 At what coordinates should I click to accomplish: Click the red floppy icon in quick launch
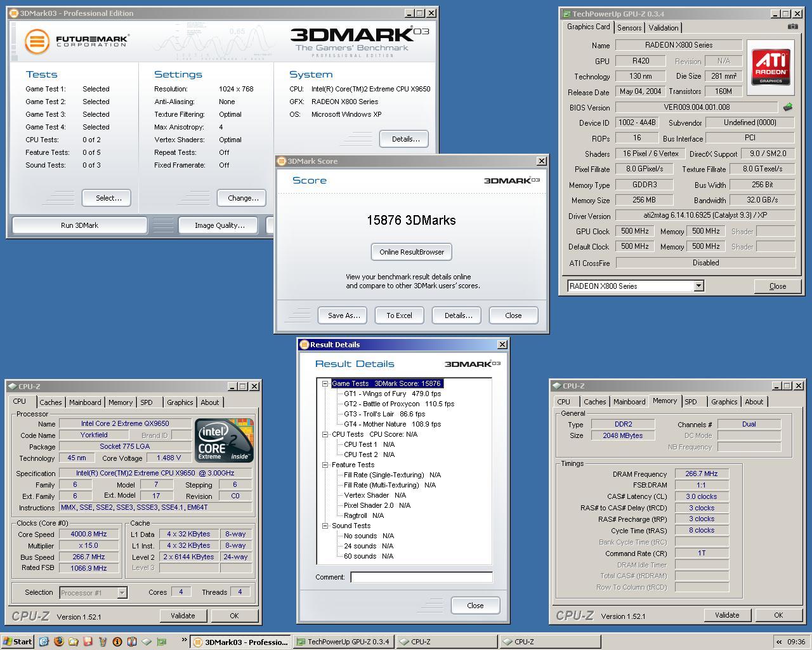[88, 642]
